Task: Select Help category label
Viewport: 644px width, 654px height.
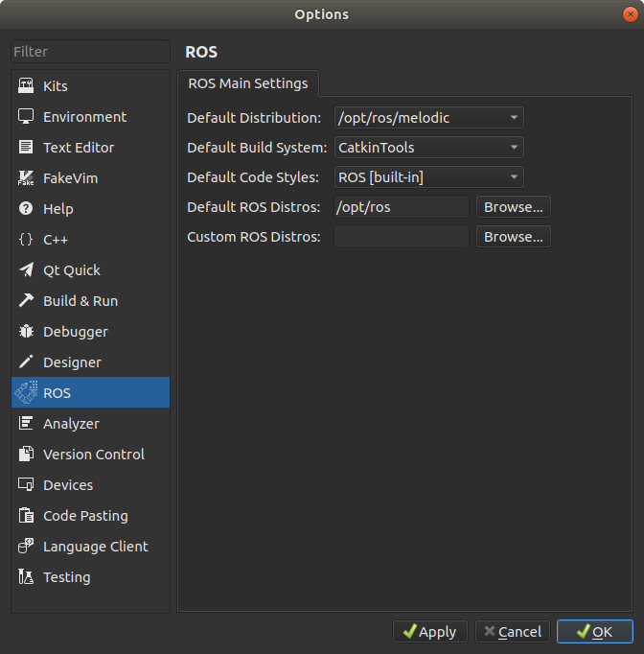Action: [x=58, y=209]
